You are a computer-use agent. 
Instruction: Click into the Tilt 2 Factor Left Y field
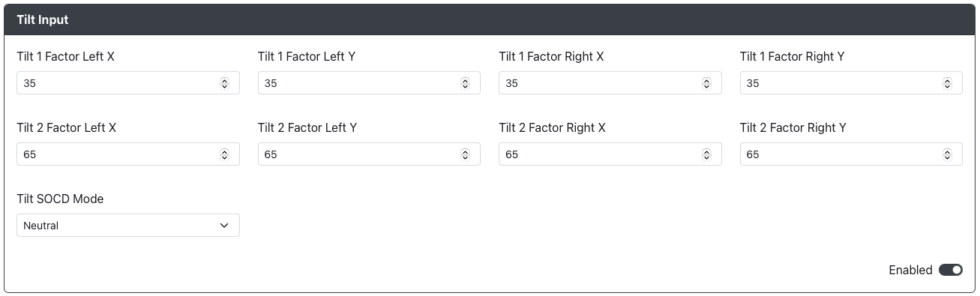coord(369,154)
